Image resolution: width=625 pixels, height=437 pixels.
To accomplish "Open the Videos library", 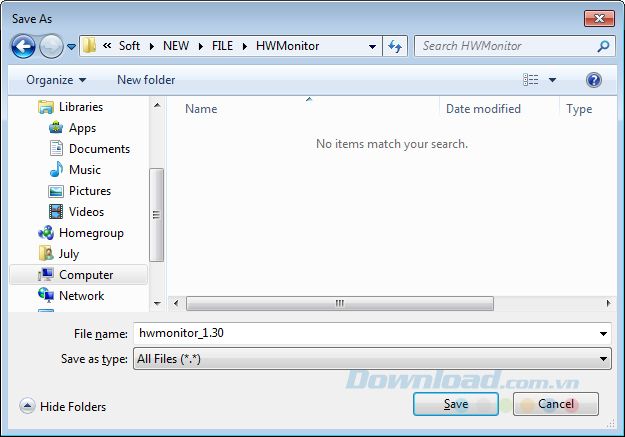I will point(86,212).
